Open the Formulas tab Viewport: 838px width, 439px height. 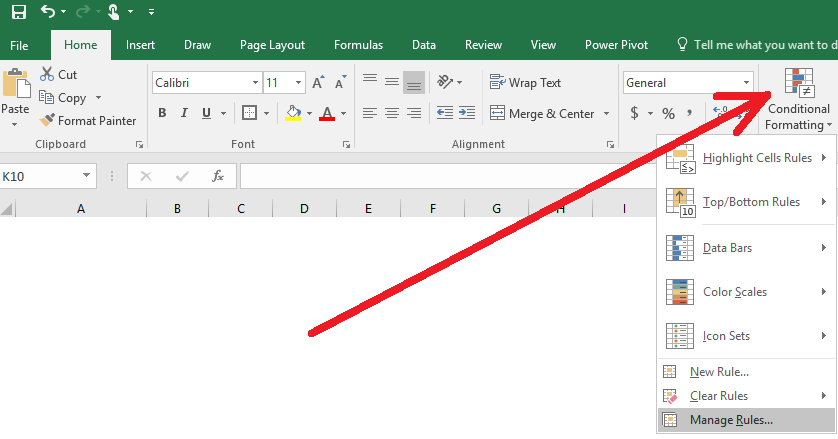(359, 45)
